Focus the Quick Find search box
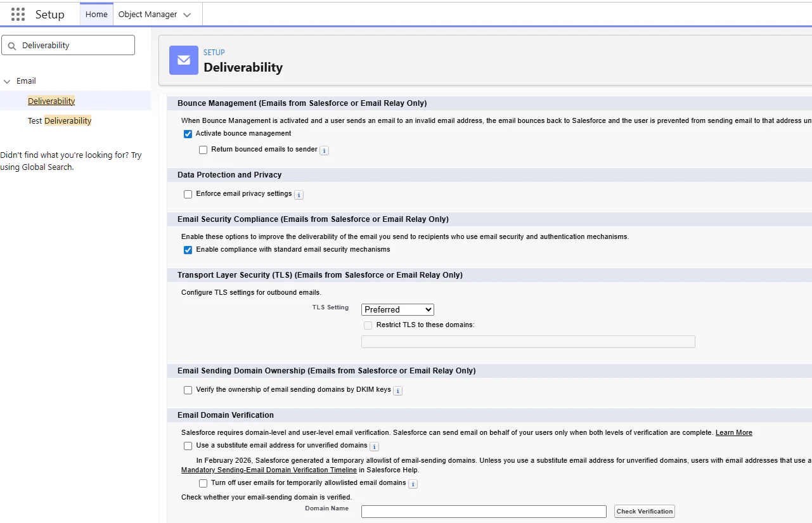The image size is (812, 523). click(x=68, y=45)
